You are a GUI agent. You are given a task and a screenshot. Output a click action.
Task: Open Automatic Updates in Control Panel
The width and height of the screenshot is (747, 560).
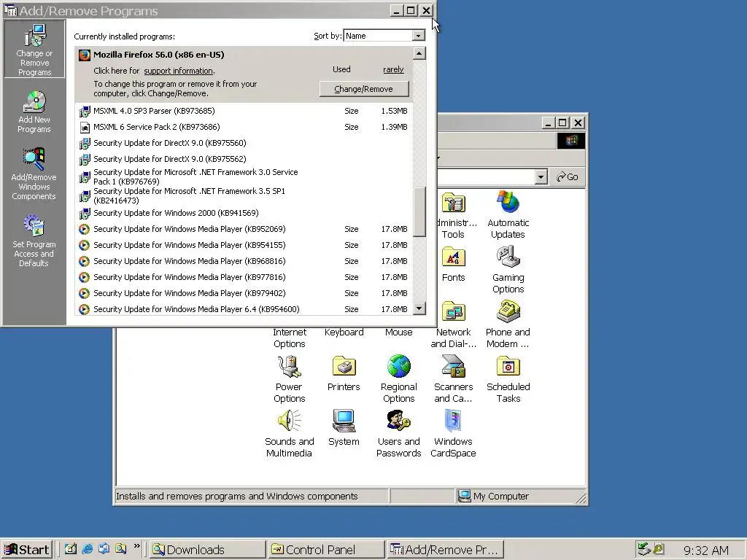[x=508, y=215]
